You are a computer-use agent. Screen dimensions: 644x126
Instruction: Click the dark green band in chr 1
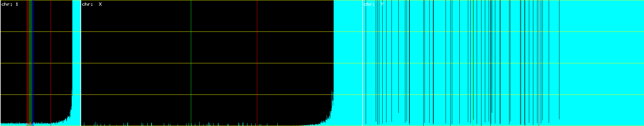tap(30, 47)
